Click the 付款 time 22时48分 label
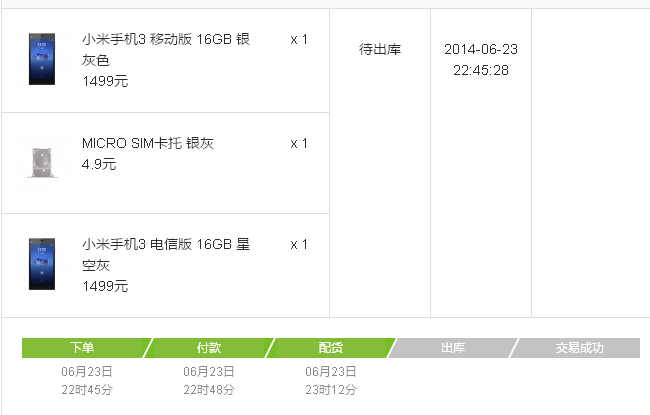 [x=208, y=391]
